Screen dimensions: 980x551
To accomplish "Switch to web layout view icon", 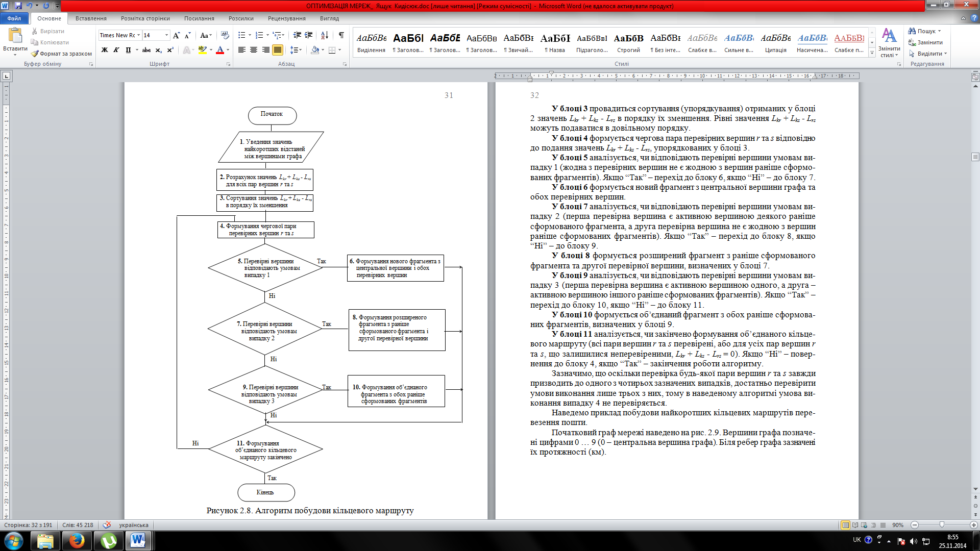I will tap(864, 525).
